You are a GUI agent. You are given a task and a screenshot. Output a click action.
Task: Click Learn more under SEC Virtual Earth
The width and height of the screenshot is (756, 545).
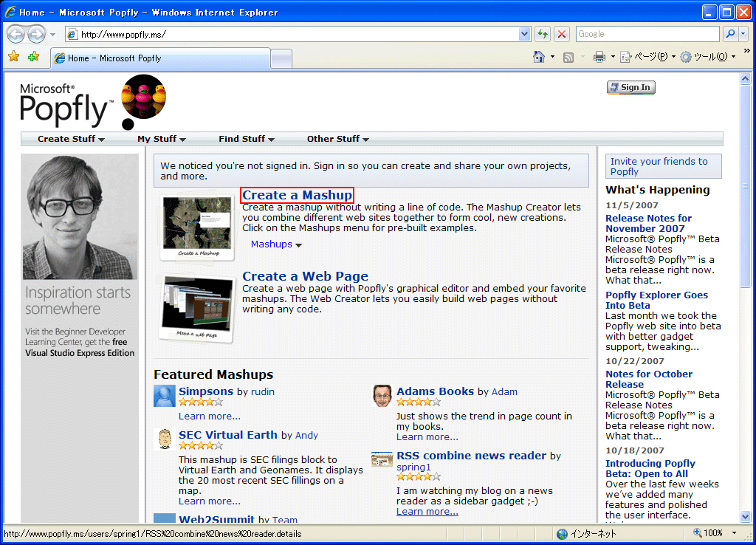209,501
